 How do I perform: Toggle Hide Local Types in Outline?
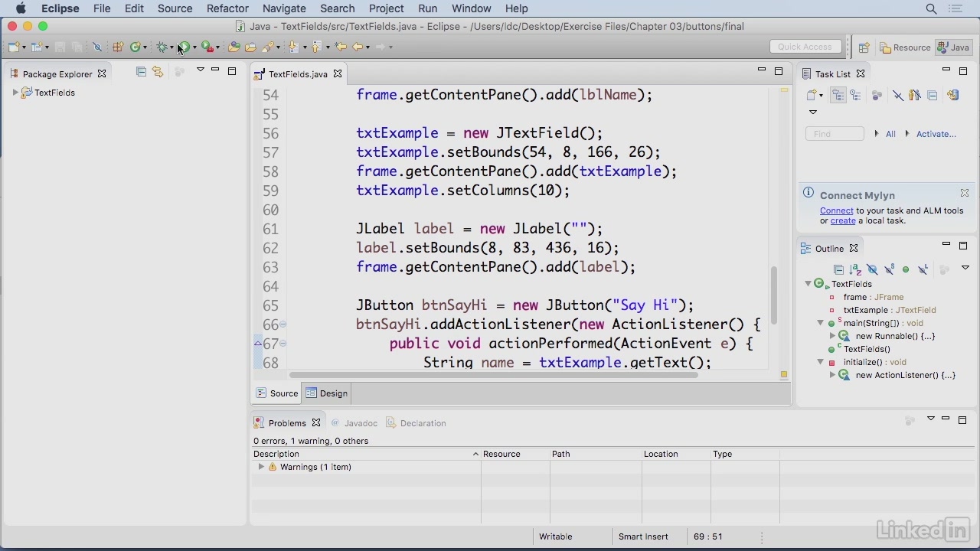(923, 269)
